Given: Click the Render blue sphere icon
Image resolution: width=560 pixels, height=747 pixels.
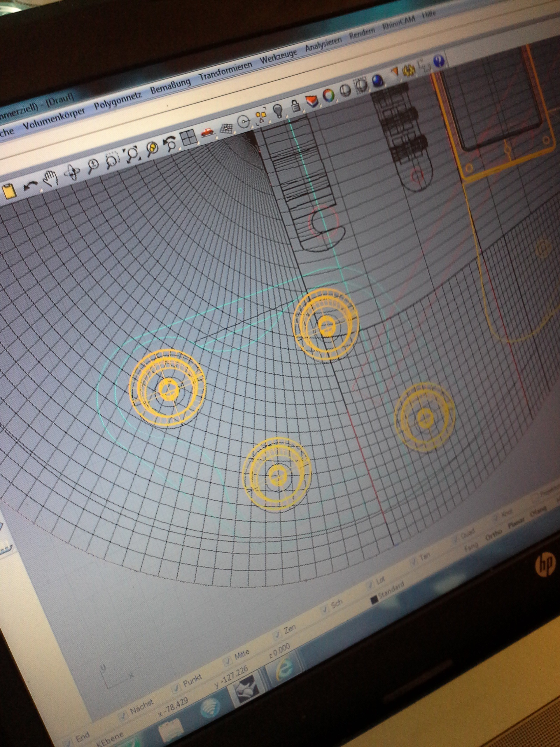Looking at the screenshot, I should pyautogui.click(x=378, y=80).
